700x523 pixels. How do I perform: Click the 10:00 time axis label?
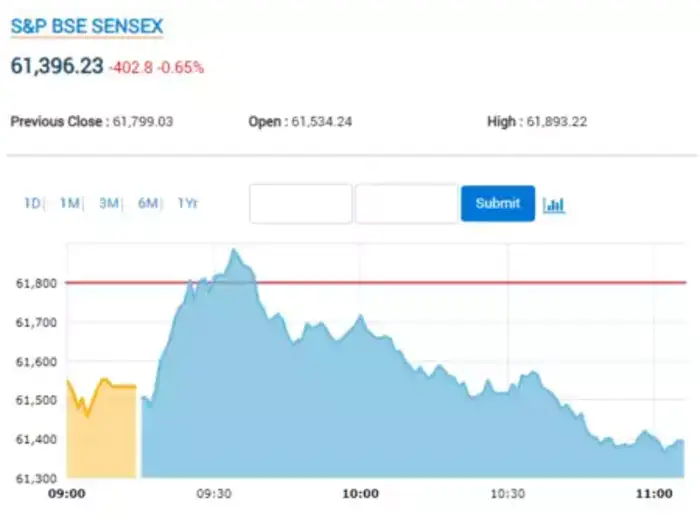(360, 493)
